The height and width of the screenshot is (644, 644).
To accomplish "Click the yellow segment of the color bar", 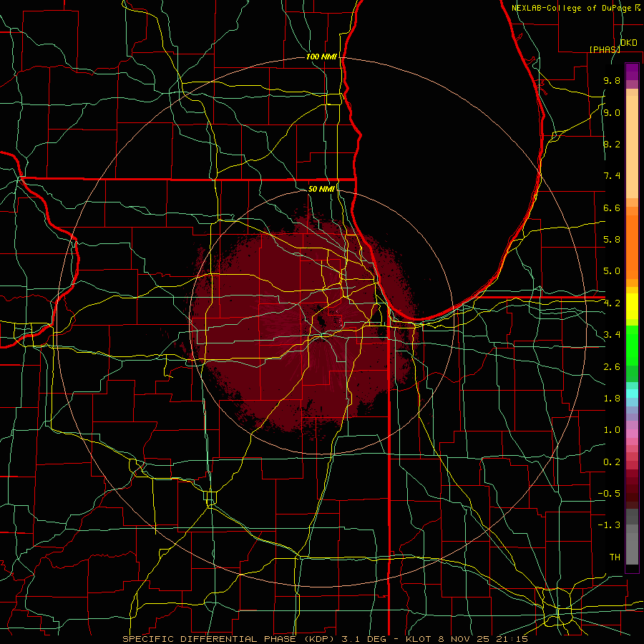I will [x=632, y=306].
